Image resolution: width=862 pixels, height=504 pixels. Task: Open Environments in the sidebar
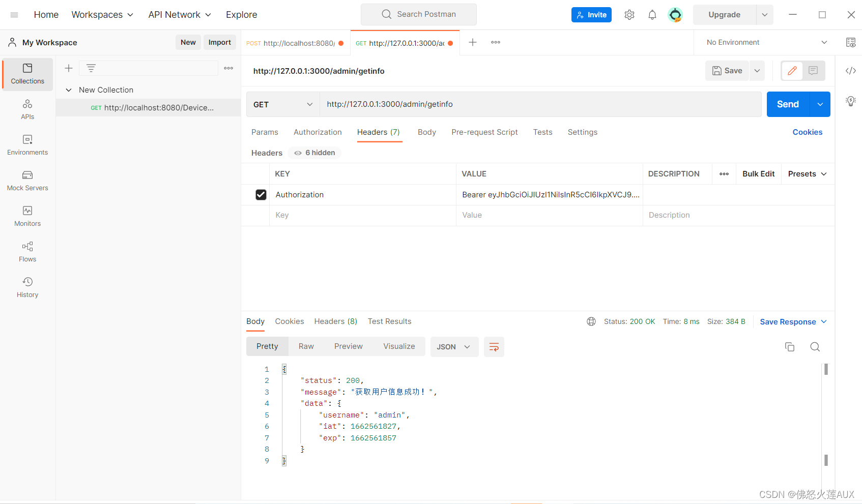[x=27, y=145]
